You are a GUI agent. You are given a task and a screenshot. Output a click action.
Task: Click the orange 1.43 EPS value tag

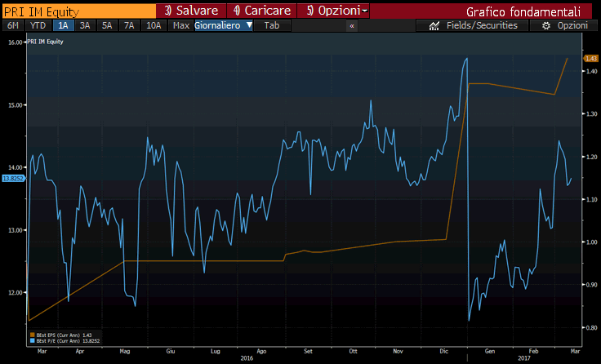590,59
